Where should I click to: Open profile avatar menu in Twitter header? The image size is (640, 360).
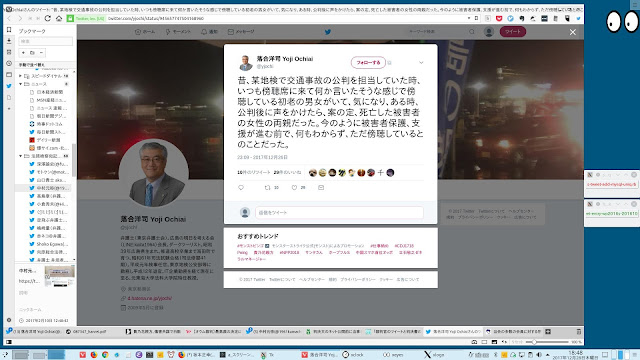click(x=489, y=32)
